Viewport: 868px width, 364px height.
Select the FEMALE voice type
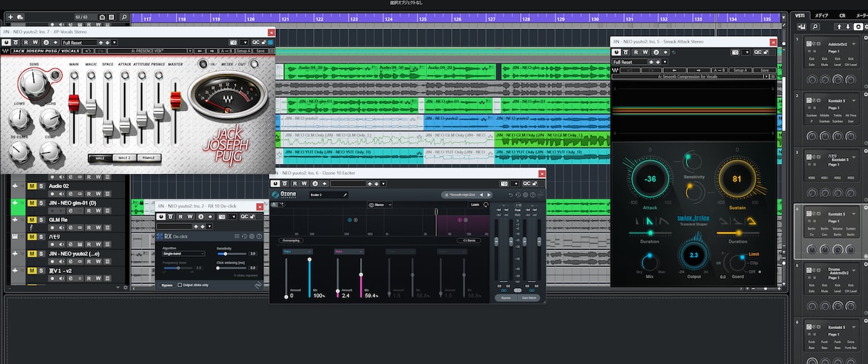[x=148, y=158]
